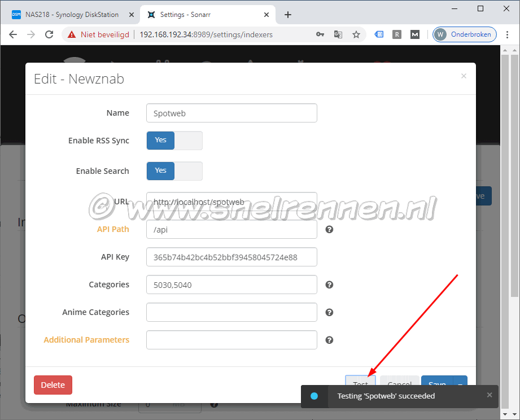The height and width of the screenshot is (420, 520).
Task: Close the Settings - Sonarr tab
Action: point(266,15)
